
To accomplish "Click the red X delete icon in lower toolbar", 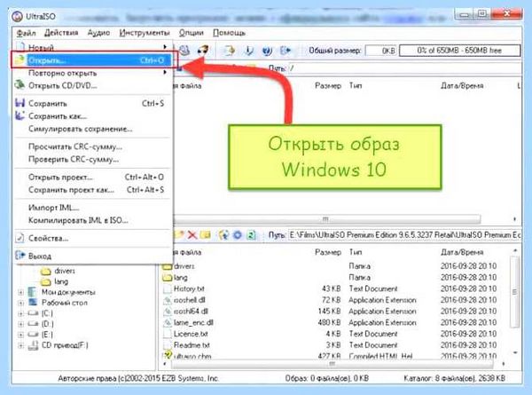I will (x=192, y=234).
